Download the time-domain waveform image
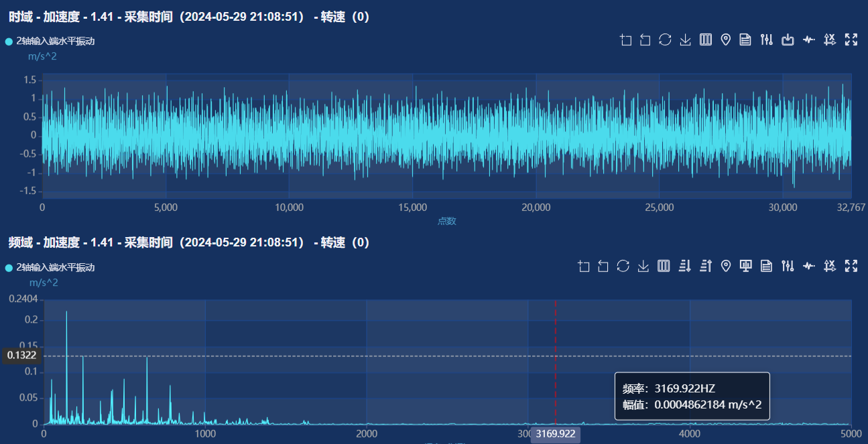 pos(685,40)
